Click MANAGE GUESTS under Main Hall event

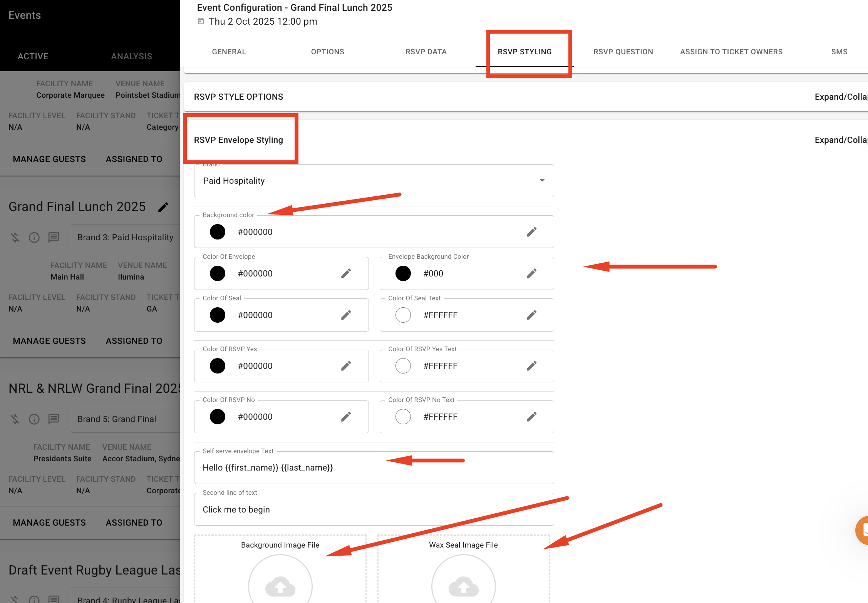[49, 341]
